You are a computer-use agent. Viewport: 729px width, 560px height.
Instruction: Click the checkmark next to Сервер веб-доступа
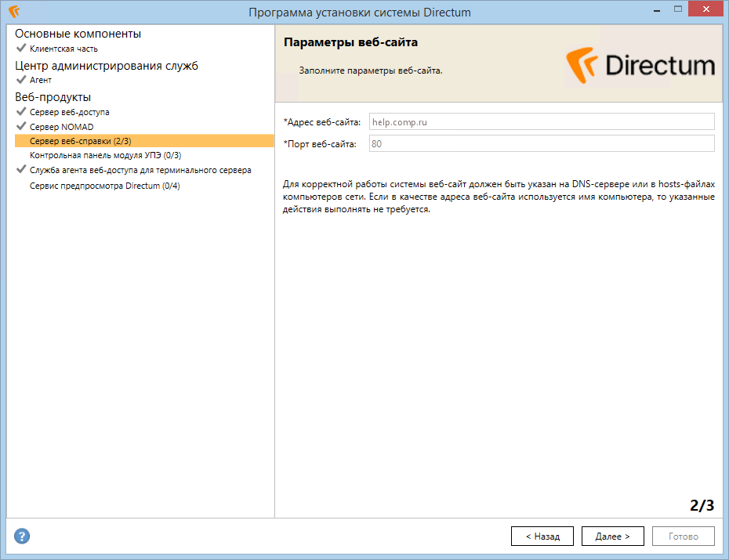(21, 112)
